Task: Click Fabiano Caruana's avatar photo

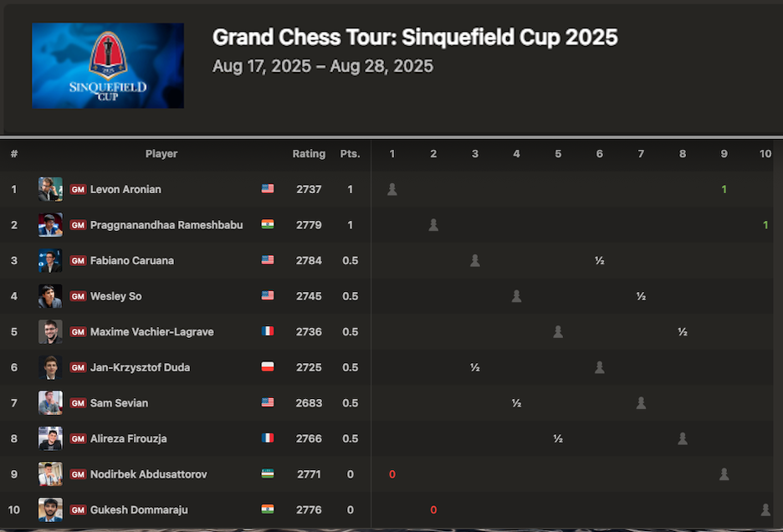Action: 50,260
